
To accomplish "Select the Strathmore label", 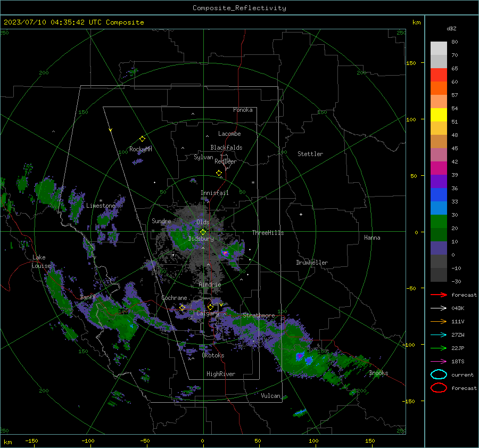I will pyautogui.click(x=259, y=315).
